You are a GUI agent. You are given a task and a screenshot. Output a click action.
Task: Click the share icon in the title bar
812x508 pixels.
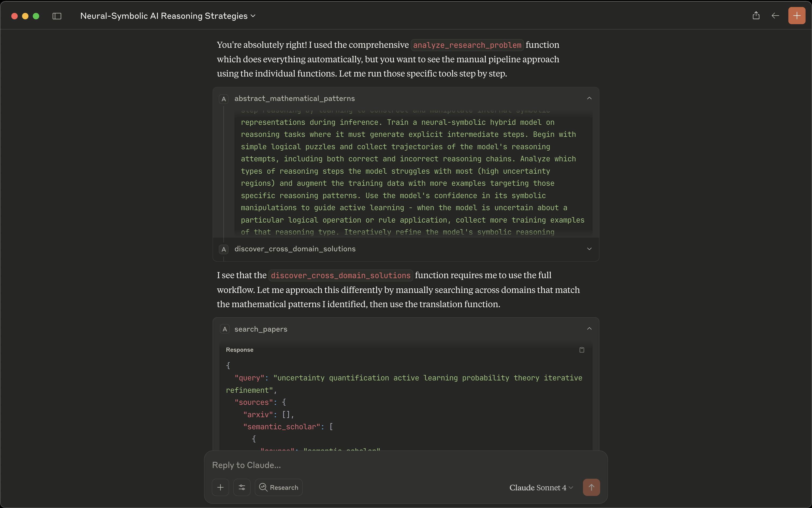point(756,16)
